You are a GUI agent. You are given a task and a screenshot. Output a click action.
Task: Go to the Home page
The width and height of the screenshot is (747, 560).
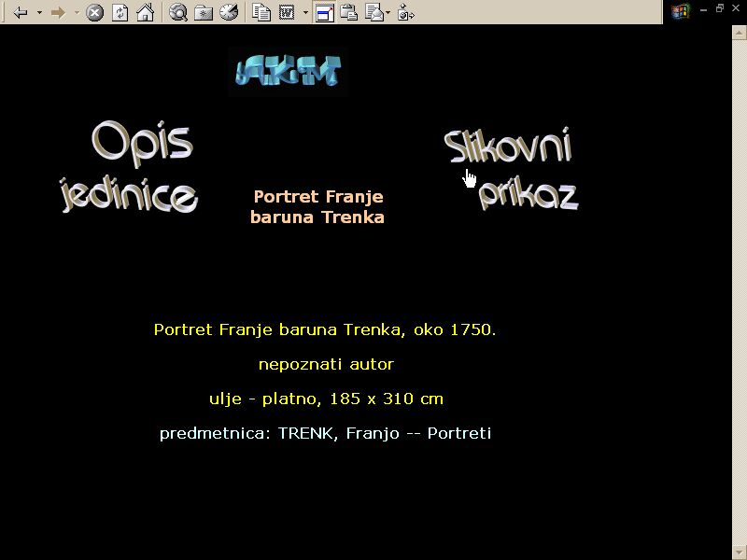tap(145, 12)
